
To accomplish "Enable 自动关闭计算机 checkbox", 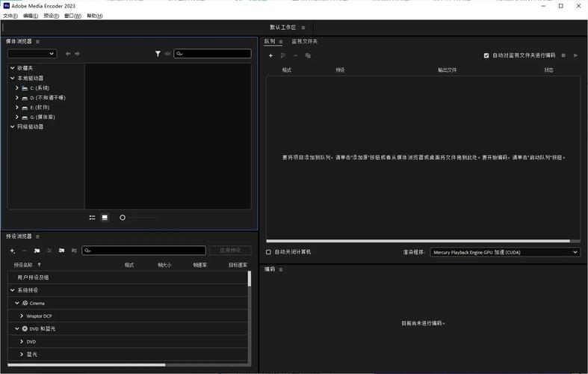I will (268, 252).
